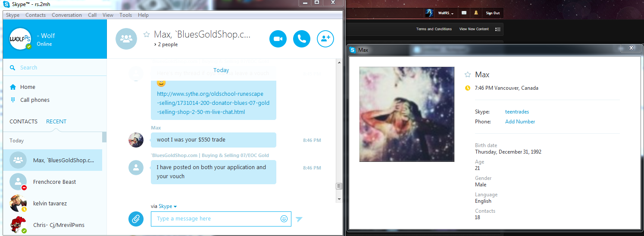Viewport: 644px width, 236px height.
Task: Expand the 2 people participants list
Action: (x=166, y=44)
